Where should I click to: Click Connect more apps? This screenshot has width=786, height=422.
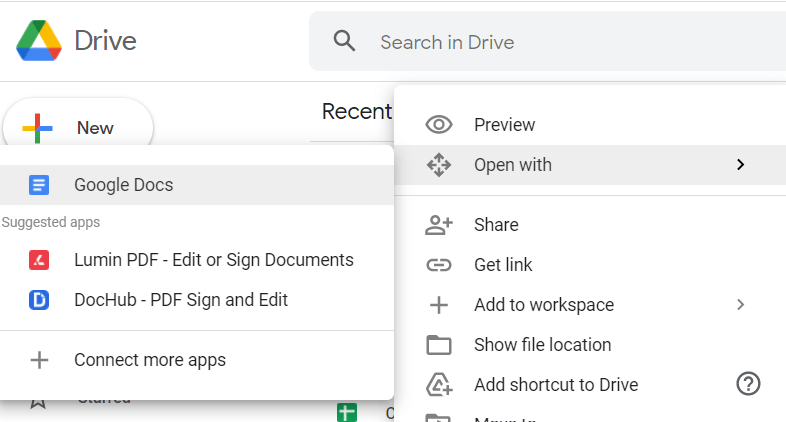pyautogui.click(x=149, y=360)
